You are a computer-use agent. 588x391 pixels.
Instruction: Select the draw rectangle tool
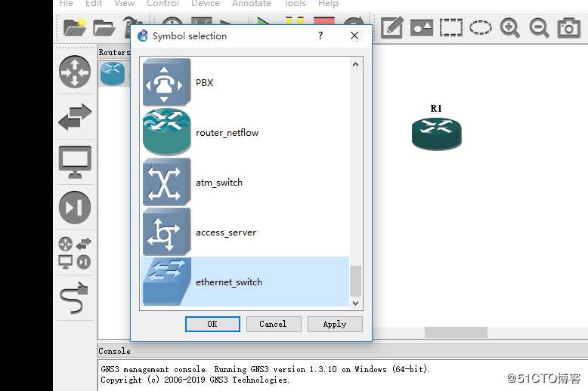[x=450, y=28]
